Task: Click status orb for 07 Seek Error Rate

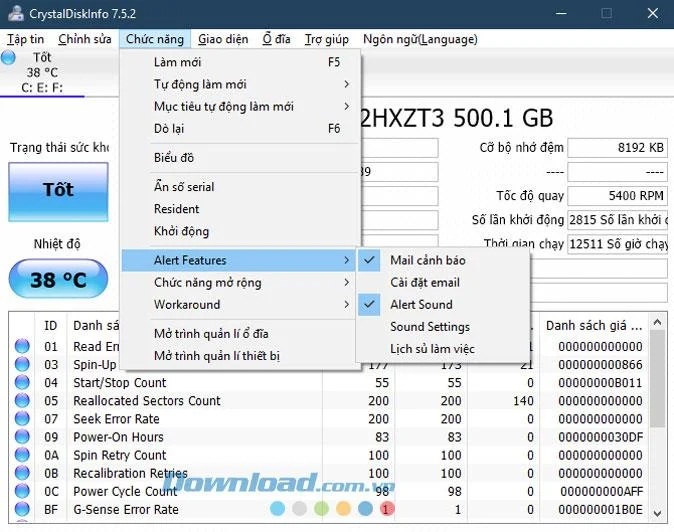Action: tap(22, 418)
